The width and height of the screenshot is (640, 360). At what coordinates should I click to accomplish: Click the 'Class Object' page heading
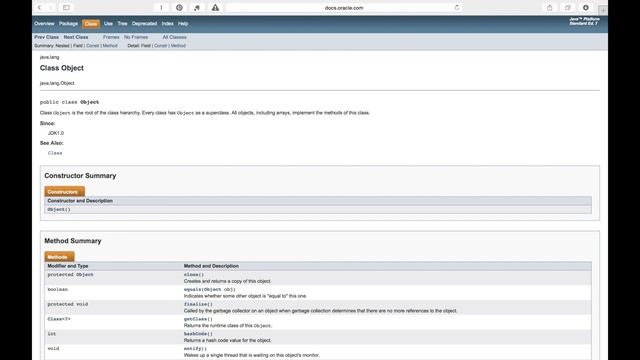click(x=62, y=68)
